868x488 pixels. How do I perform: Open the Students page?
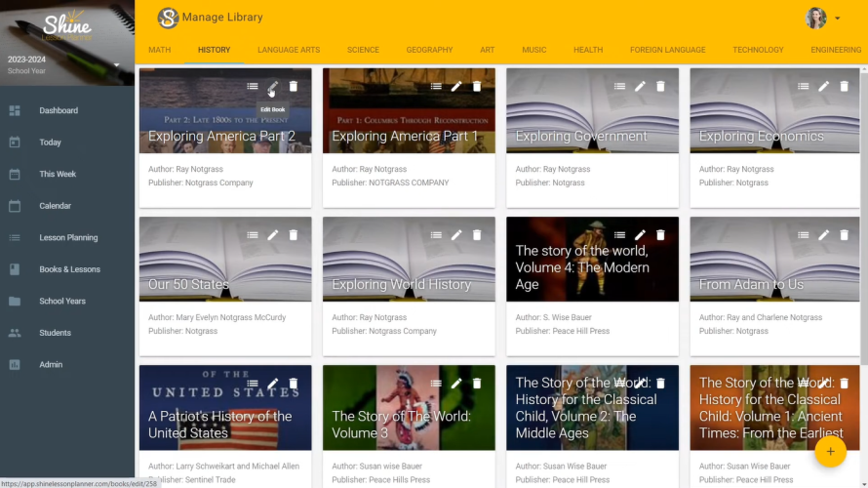pos(55,333)
